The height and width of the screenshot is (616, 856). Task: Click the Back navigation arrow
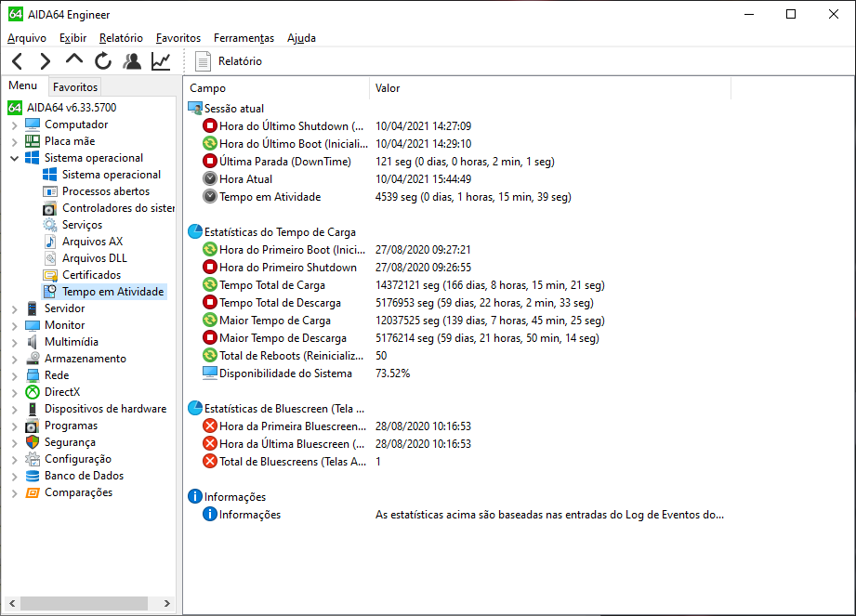click(17, 61)
